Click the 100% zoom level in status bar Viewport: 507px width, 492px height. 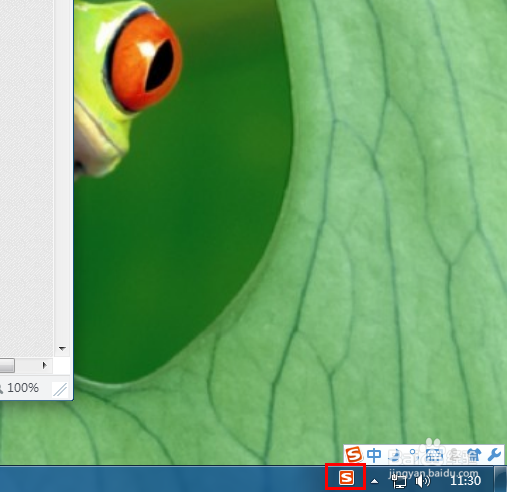23,388
